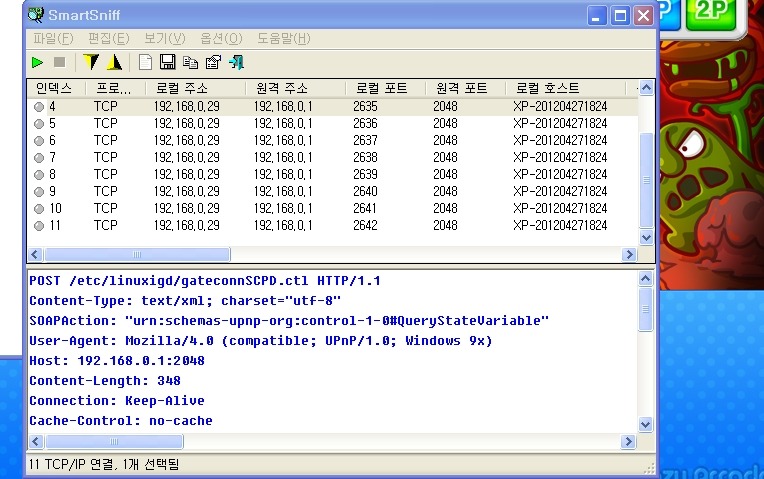Open the 파일(F) menu
The height and width of the screenshot is (479, 764).
click(53, 38)
